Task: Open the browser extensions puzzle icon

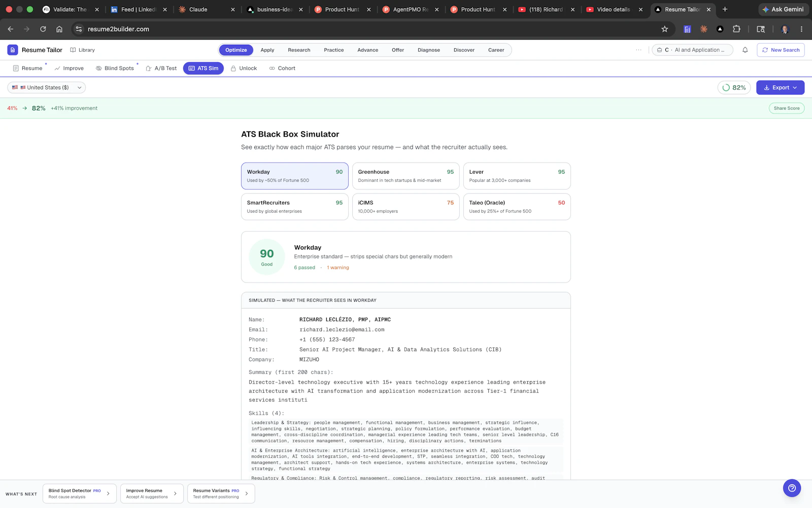Action: tap(736, 29)
